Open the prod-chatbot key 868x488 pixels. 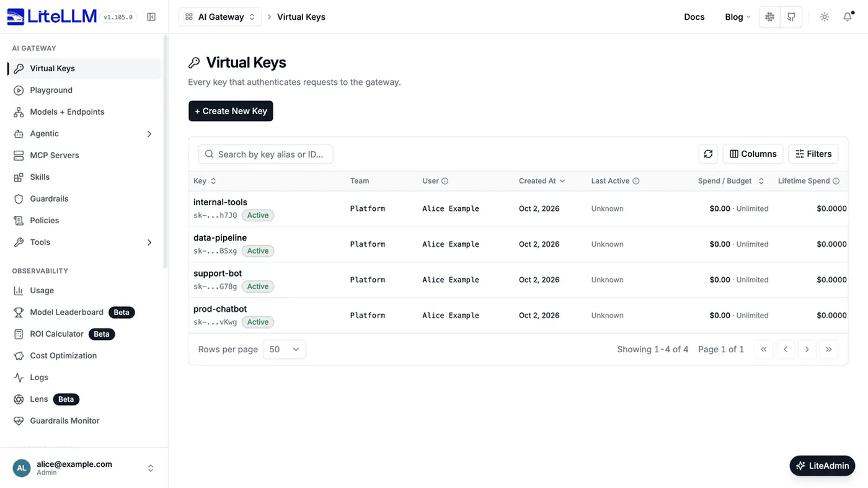point(220,309)
